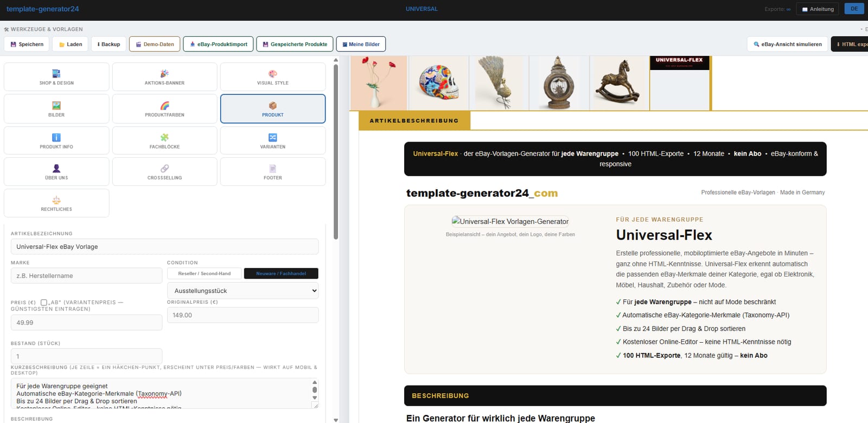Click the template-generator24 logo link
868x423 pixels.
(43, 9)
